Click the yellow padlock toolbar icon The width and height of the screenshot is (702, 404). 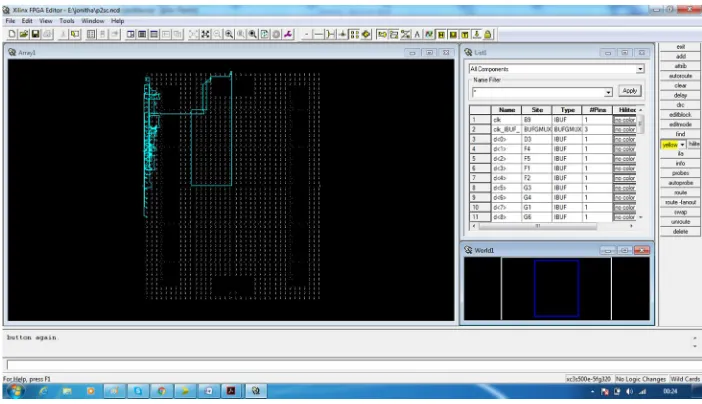488,34
